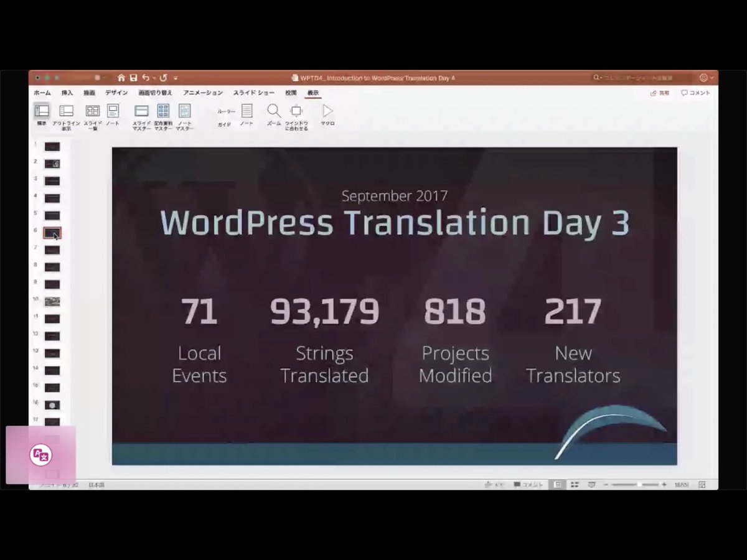Click the 'Projects Modified' label on slide
Screen dimensions: 747x560
455,364
